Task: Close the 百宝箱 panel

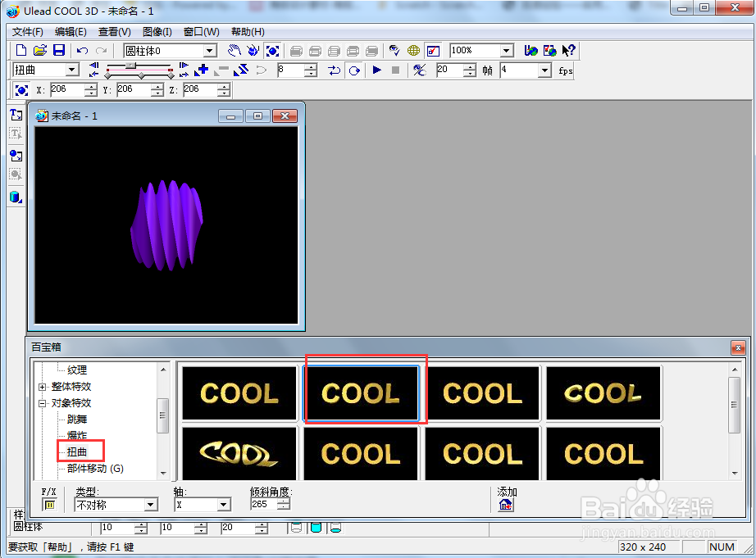Action: click(738, 347)
